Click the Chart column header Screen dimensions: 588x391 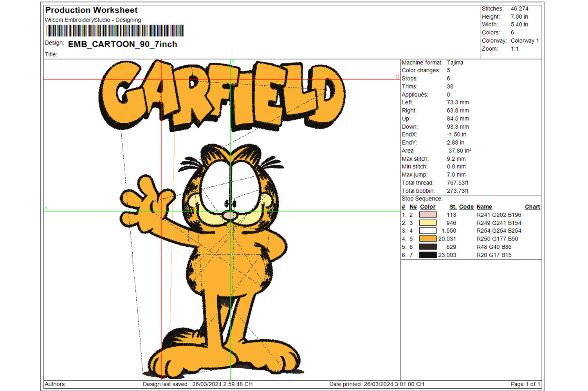532,207
